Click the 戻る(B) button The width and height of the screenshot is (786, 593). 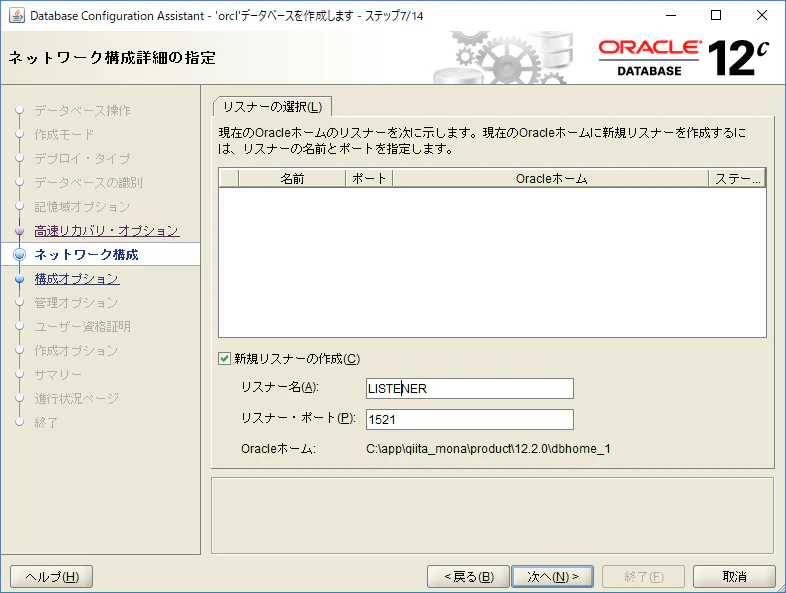click(468, 576)
